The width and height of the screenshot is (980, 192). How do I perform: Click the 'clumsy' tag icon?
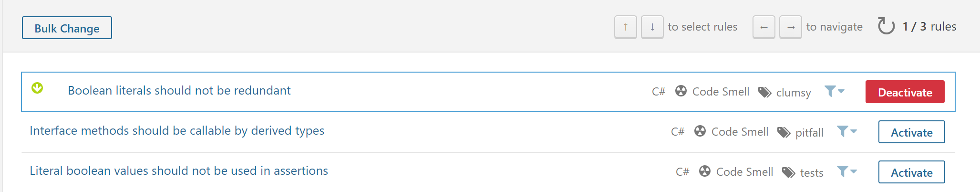coord(765,92)
